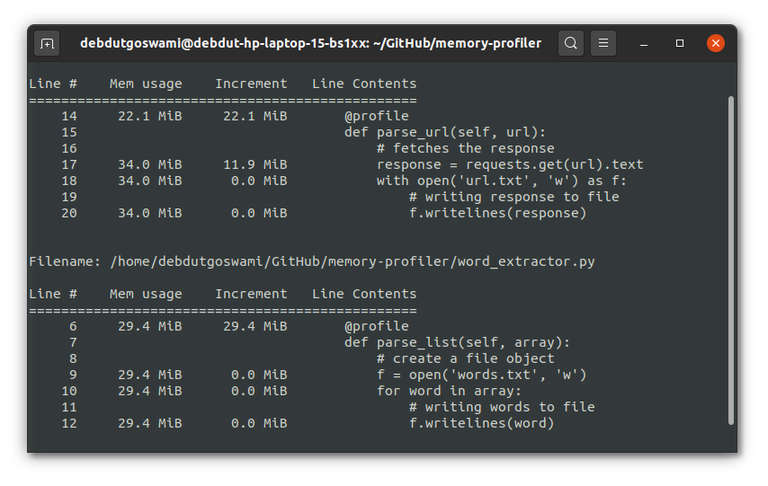
Task: Close the terminal window
Action: coord(716,43)
